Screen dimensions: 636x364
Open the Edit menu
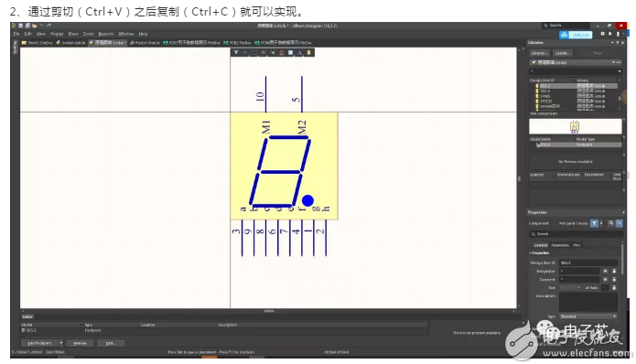[x=28, y=34]
